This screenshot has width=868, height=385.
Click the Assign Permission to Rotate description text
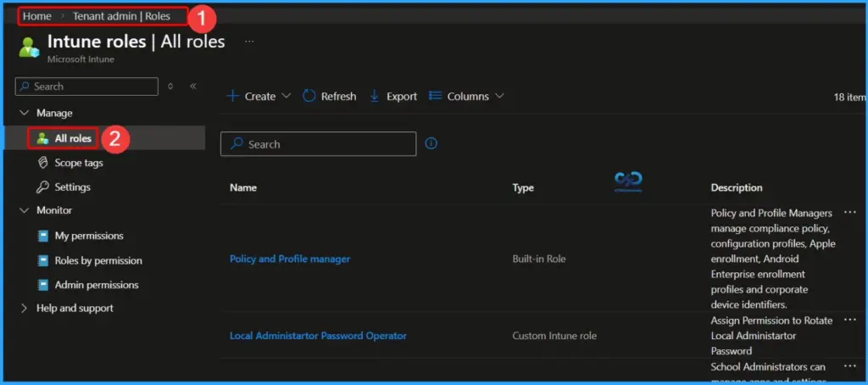pyautogui.click(x=771, y=336)
